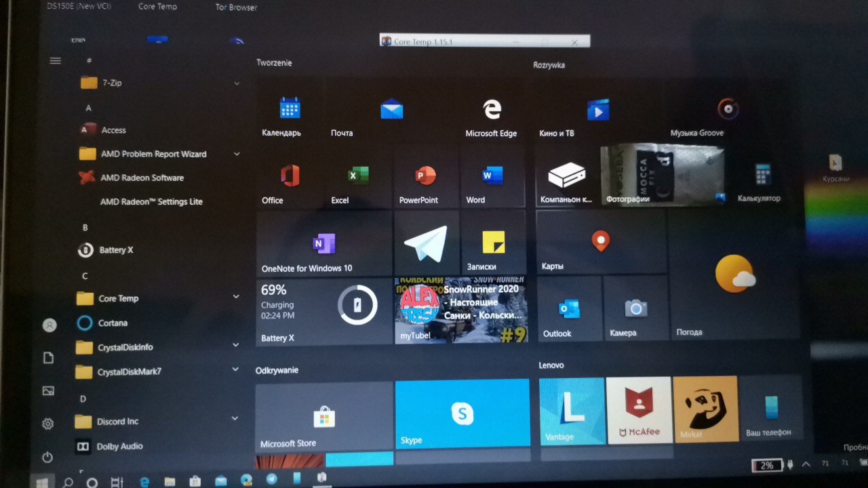Click the battery 2% indicator in tray
The image size is (868, 488).
tap(768, 466)
